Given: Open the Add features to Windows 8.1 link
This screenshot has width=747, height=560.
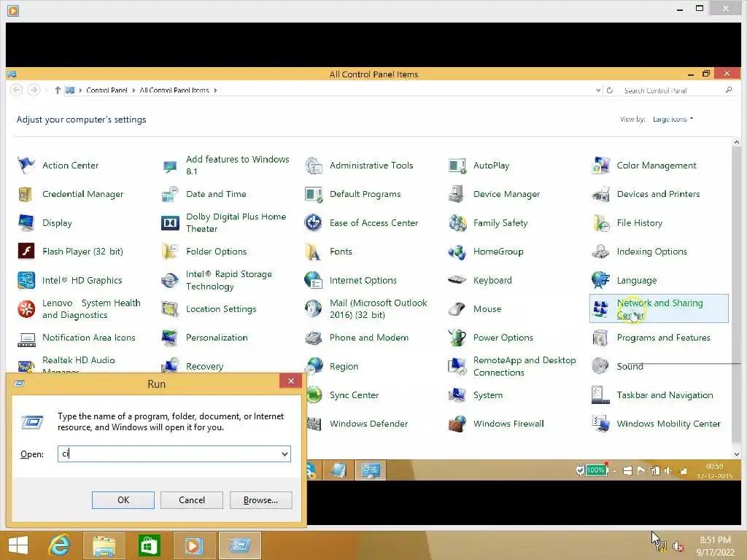Looking at the screenshot, I should tap(237, 166).
